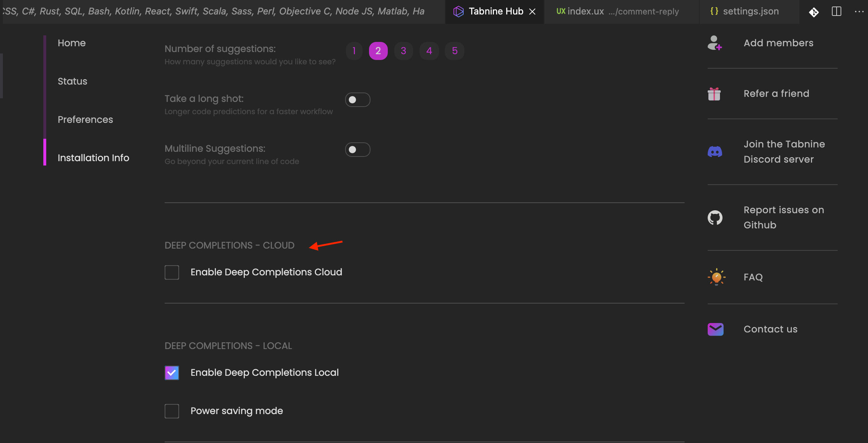Click the 'Number of suggestions:' label
The height and width of the screenshot is (443, 868).
click(220, 49)
